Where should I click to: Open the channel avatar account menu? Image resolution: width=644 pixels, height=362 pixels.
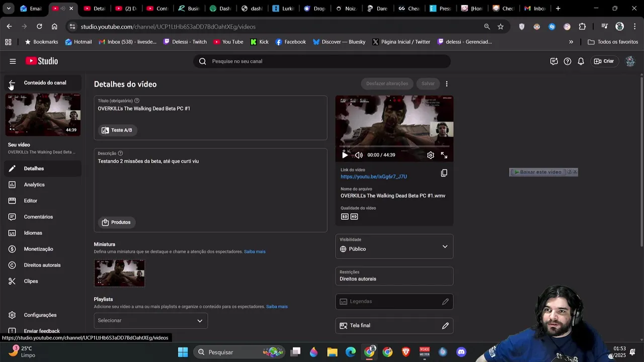coord(630,61)
